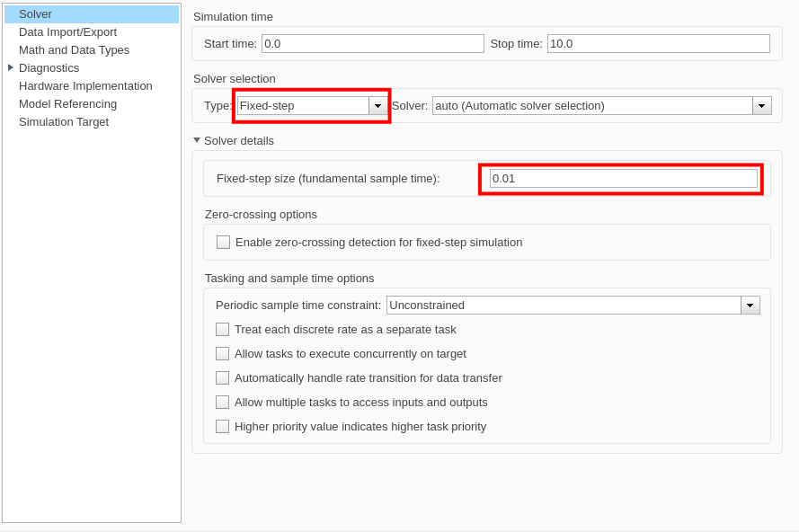Open the Solver selection dropdown

(761, 106)
